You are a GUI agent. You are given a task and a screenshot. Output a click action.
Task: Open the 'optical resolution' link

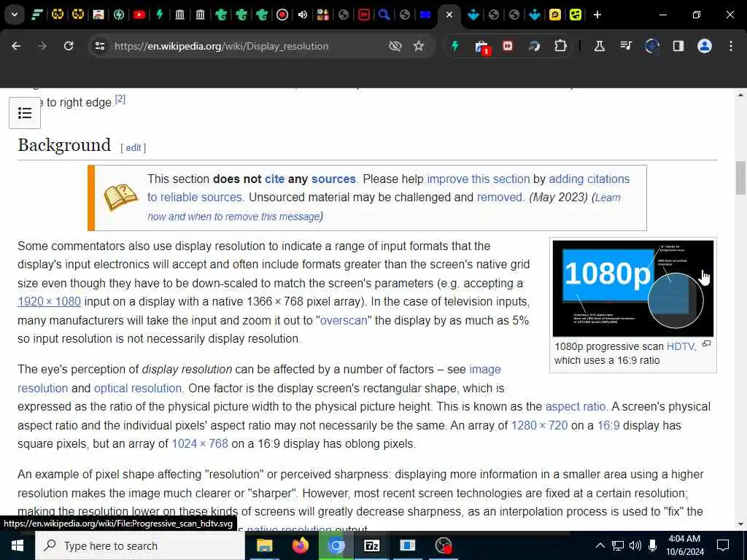138,388
